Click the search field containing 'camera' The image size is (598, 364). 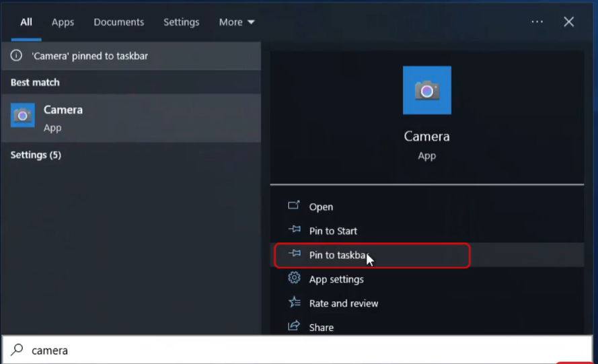coord(269,350)
